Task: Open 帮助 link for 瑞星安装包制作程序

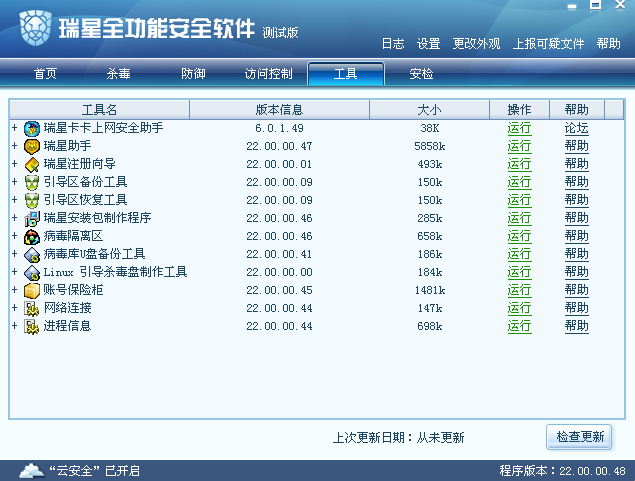Action: pyautogui.click(x=577, y=219)
